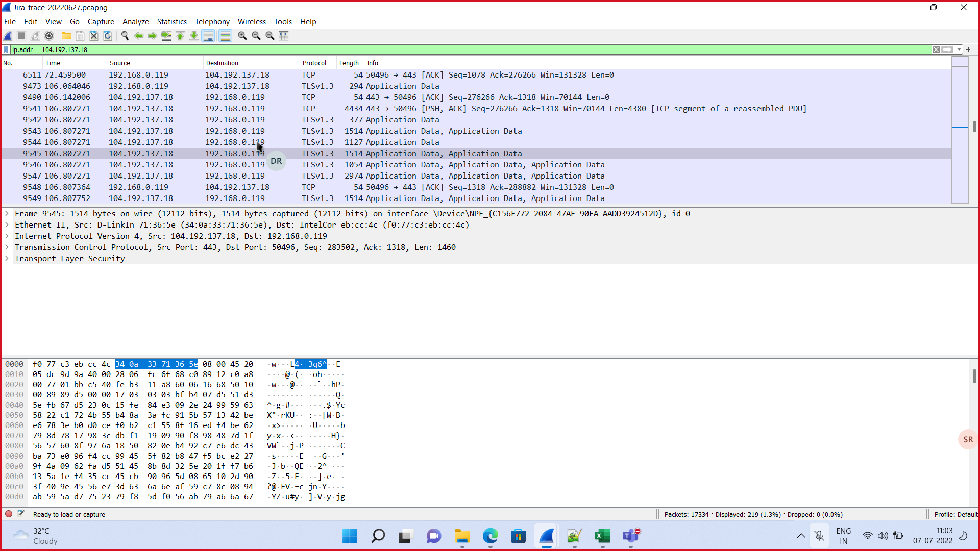Open the Statistics menu
Screen dimensions: 980x551
click(x=171, y=21)
